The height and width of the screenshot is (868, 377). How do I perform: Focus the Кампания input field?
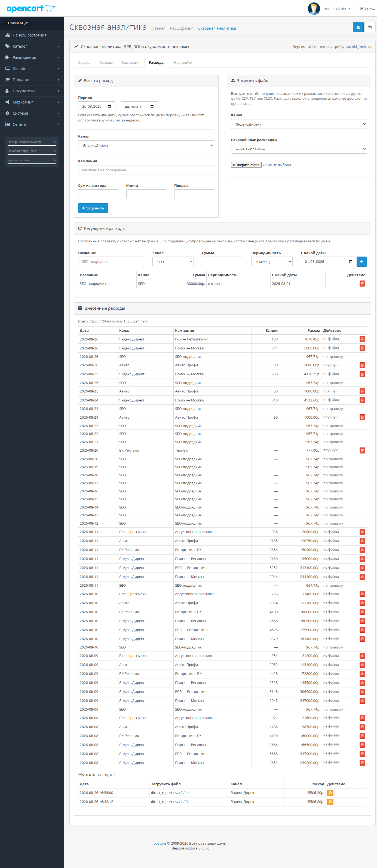pos(146,170)
